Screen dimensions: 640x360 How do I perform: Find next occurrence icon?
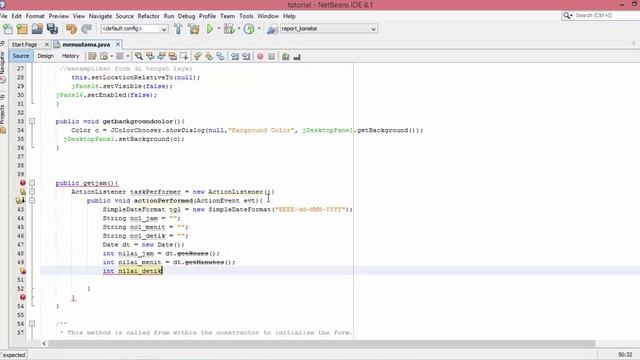(162, 56)
